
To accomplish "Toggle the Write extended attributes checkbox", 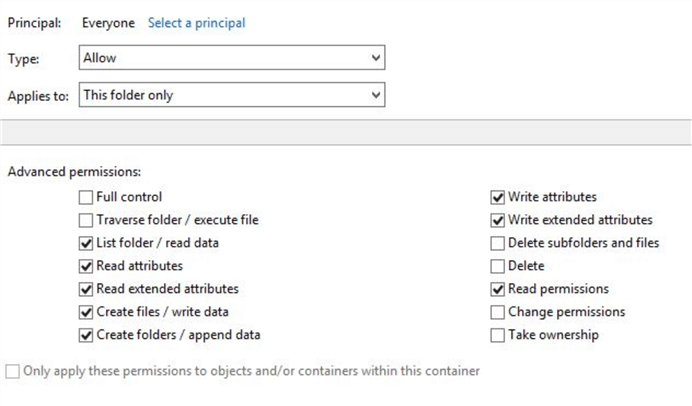I will coord(497,220).
